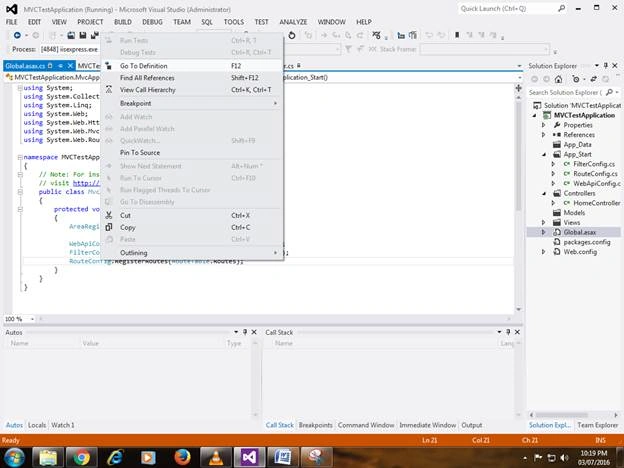Open the editor zoom level dropdown
Viewport: 624px width, 468px height.
[x=32, y=319]
